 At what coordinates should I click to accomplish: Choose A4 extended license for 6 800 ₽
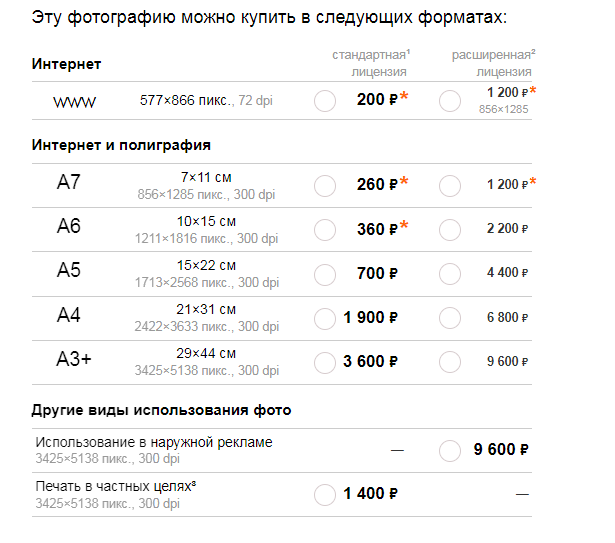(450, 318)
